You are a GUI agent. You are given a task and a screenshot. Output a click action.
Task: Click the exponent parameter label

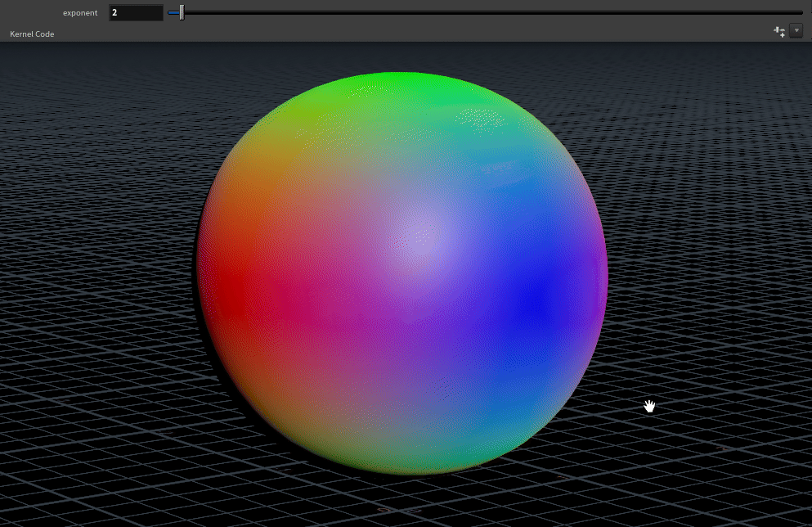click(80, 13)
